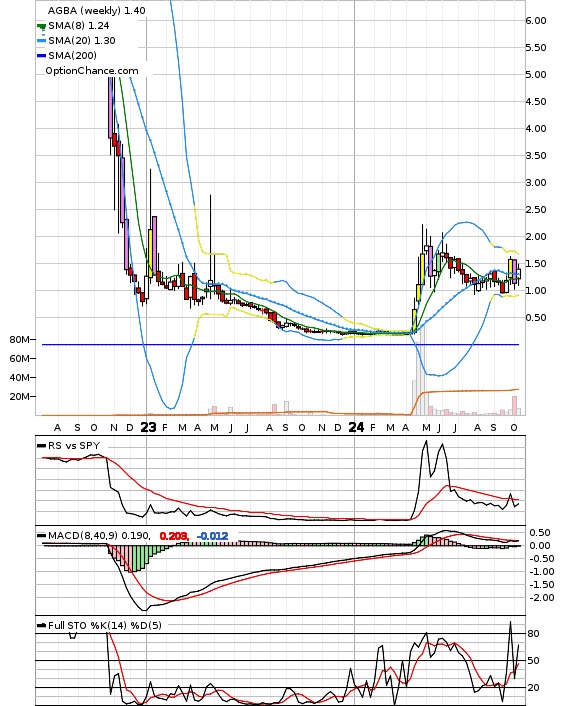Select the RS vs SPY indicator label

(x=73, y=445)
